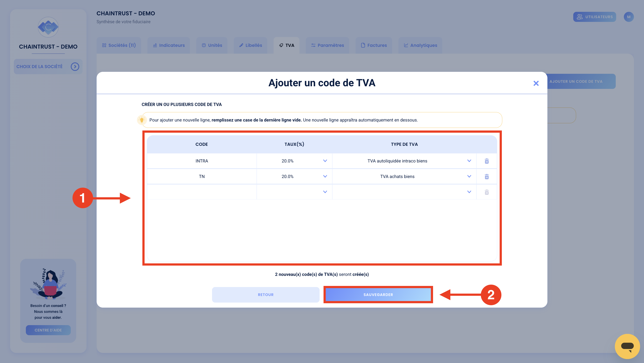Open the taux dropdown on the empty row

click(325, 192)
